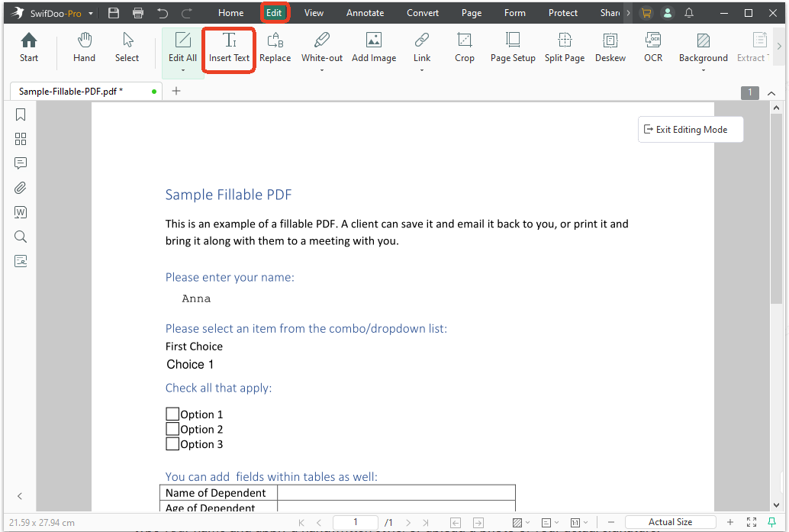This screenshot has height=532, width=789.
Task: Activate the Select cursor tool
Action: click(x=127, y=47)
